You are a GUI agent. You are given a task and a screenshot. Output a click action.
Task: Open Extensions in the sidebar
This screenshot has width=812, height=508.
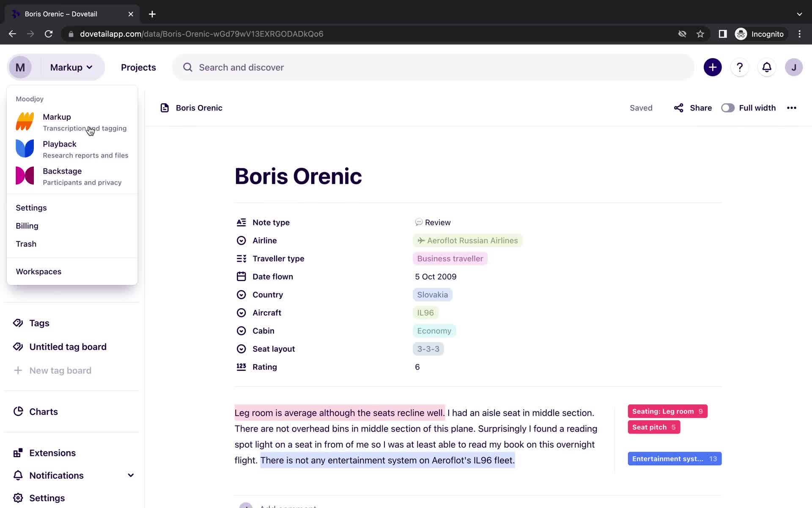[52, 453]
